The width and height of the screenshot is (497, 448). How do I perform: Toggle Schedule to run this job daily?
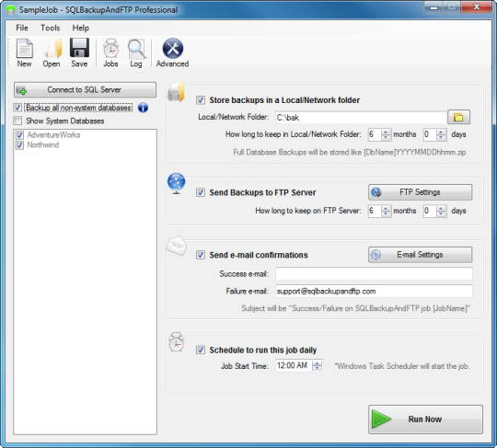coord(201,350)
